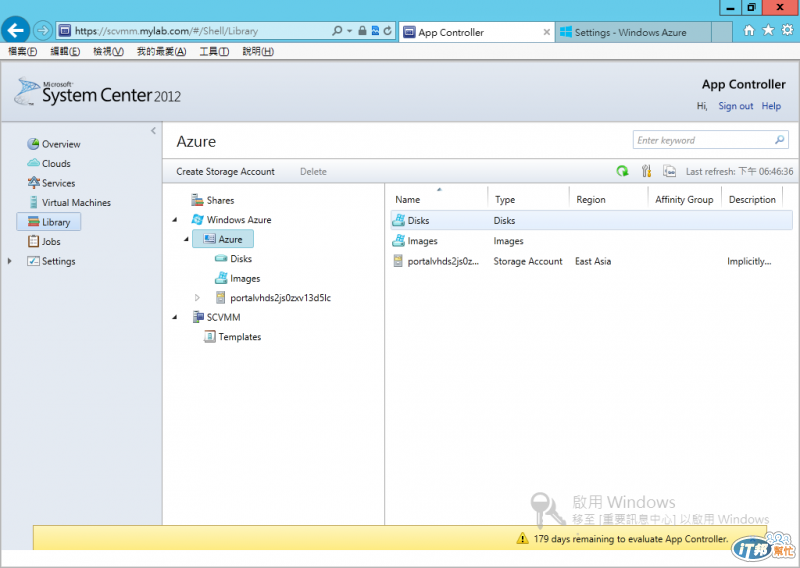Click the SCVMM server icon in tree
The width and height of the screenshot is (800, 568).
coord(198,317)
